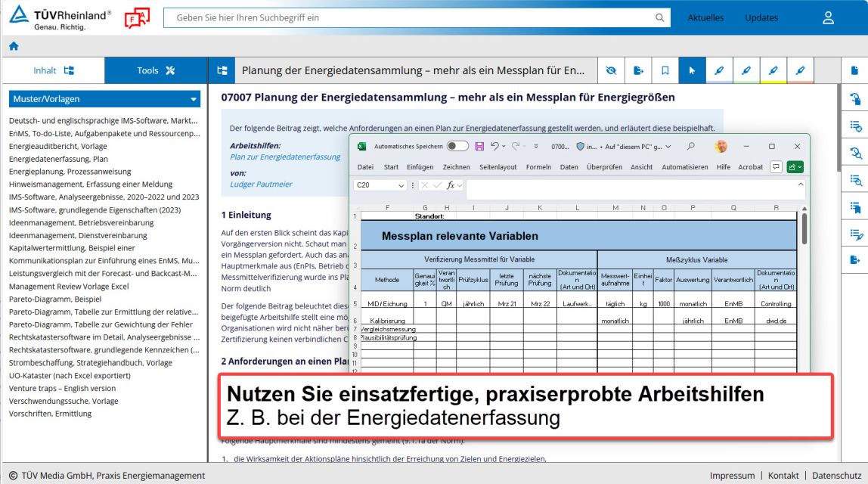Screen dimensions: 868x484
Task: Toggle the Automatisches Speichern switch
Action: coord(457,146)
